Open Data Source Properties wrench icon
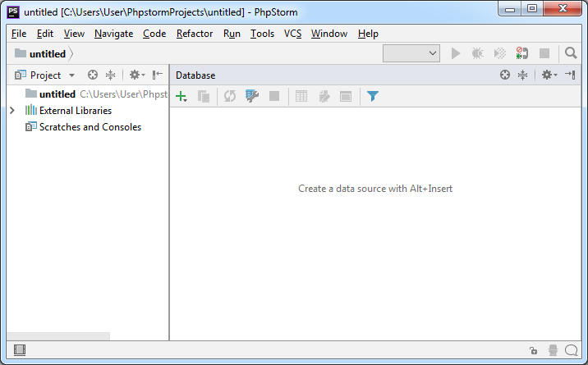The width and height of the screenshot is (588, 365). point(252,96)
